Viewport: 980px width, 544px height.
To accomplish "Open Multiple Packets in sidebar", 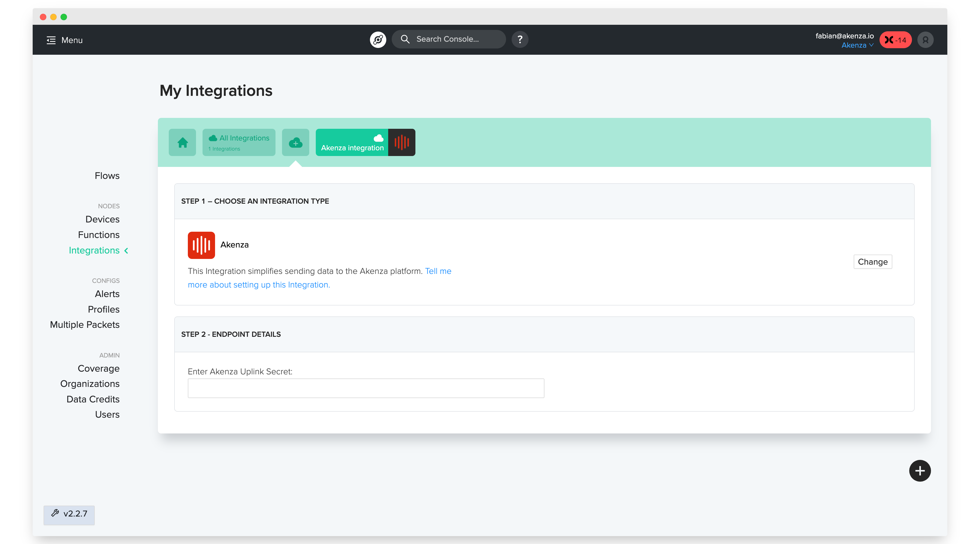I will (x=84, y=325).
